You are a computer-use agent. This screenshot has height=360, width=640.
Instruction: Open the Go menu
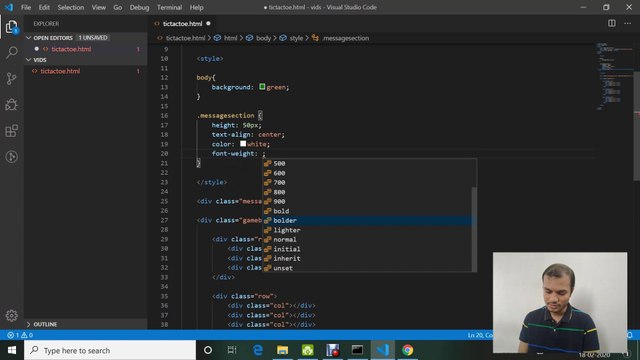[118, 7]
